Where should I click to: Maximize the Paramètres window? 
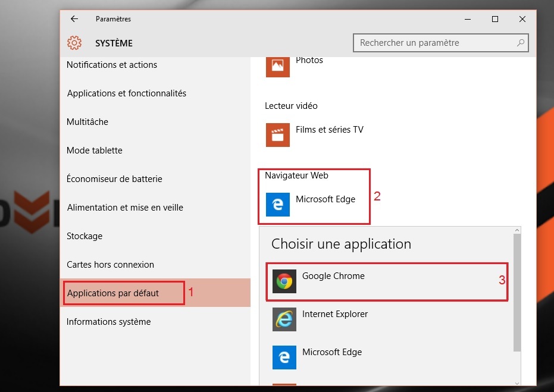pos(495,19)
